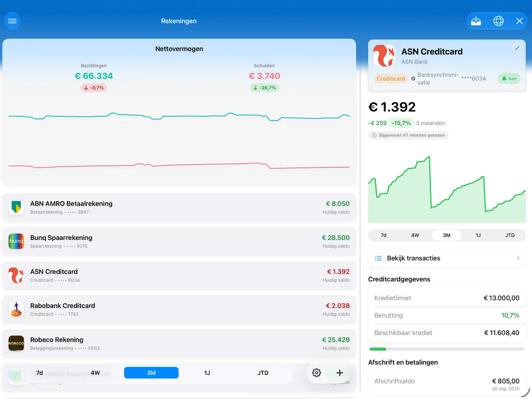This screenshot has width=532, height=399.
Task: Open settings gear in bottom toolbar
Action: click(x=317, y=373)
